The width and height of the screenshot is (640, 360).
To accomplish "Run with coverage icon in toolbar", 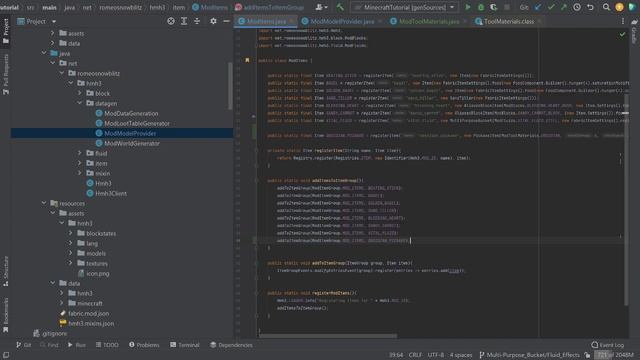I will coord(493,7).
